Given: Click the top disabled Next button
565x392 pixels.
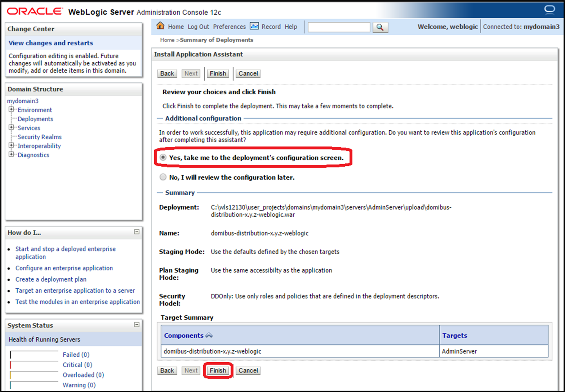Looking at the screenshot, I should [x=191, y=74].
